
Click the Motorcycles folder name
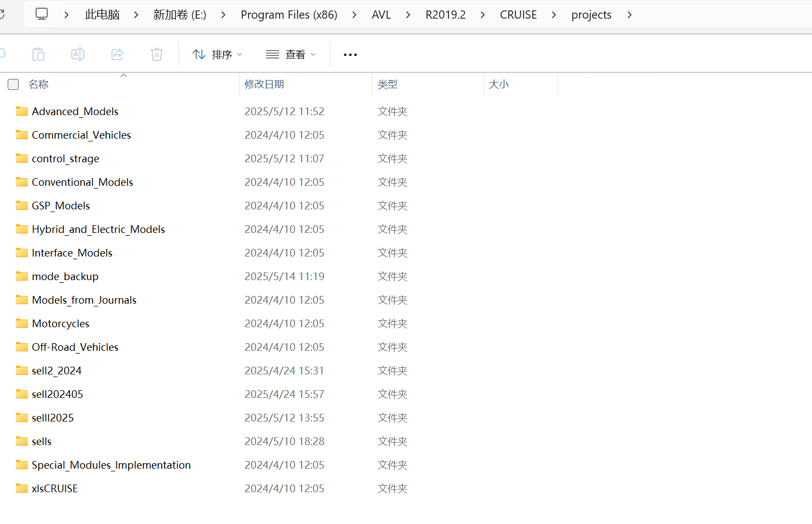61,324
